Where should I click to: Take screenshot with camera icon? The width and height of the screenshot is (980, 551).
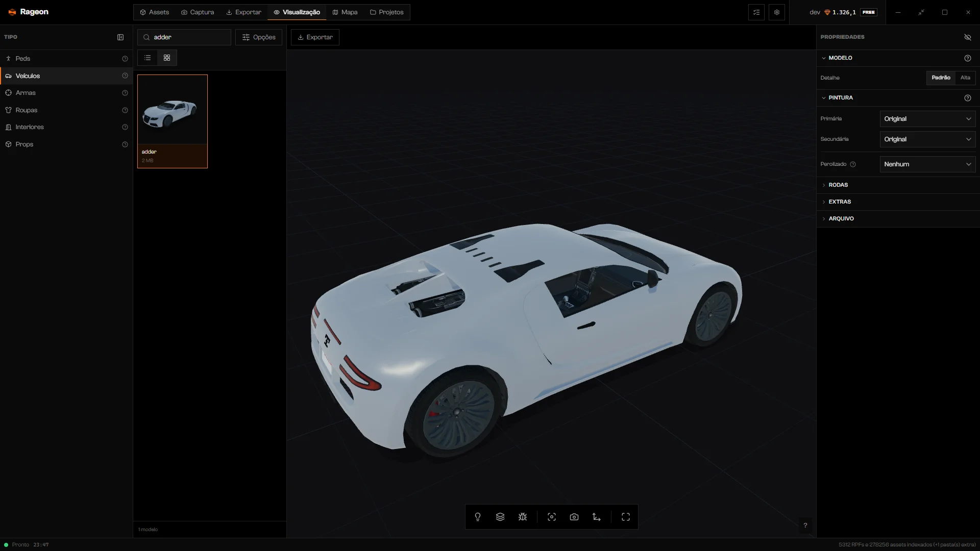point(574,517)
